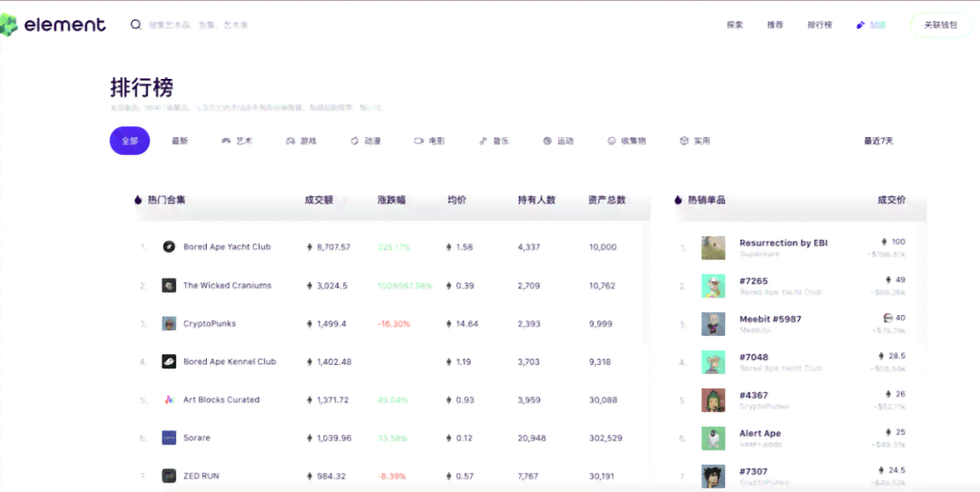
Task: Click the 持有人数 column header
Action: [x=537, y=200]
